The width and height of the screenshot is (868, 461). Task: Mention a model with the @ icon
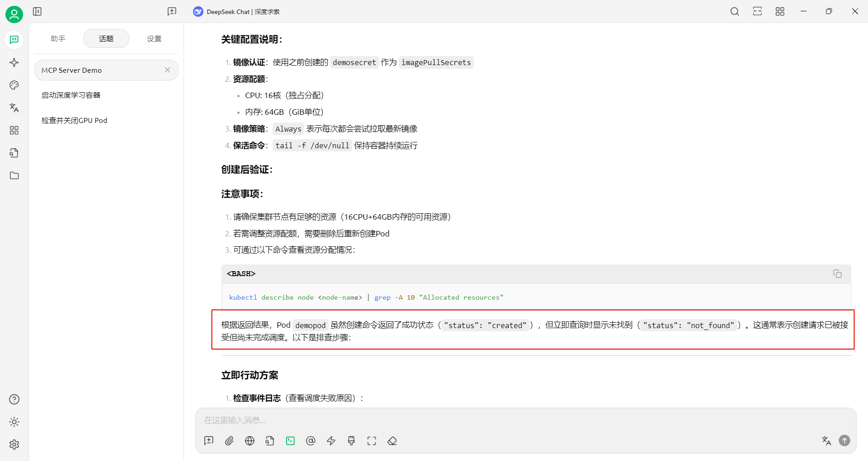tap(311, 441)
